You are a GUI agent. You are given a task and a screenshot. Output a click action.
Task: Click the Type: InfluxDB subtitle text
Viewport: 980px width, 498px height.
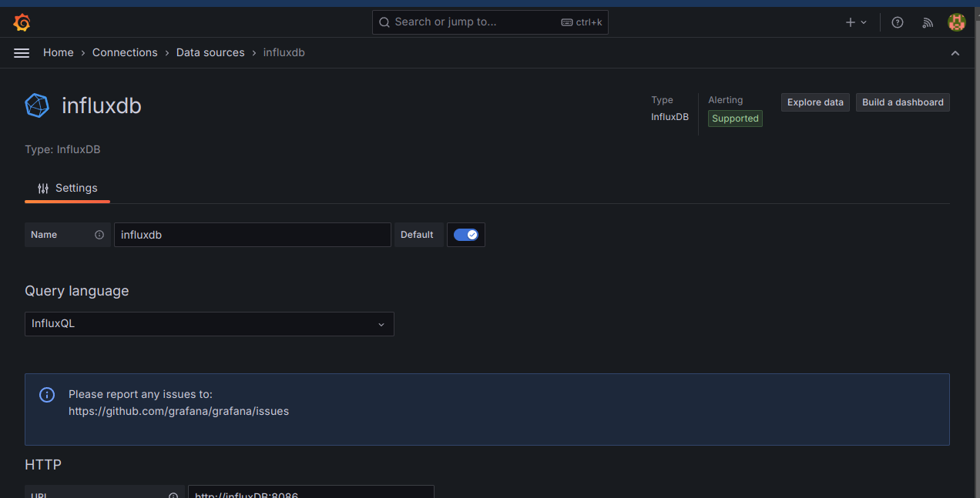point(62,149)
